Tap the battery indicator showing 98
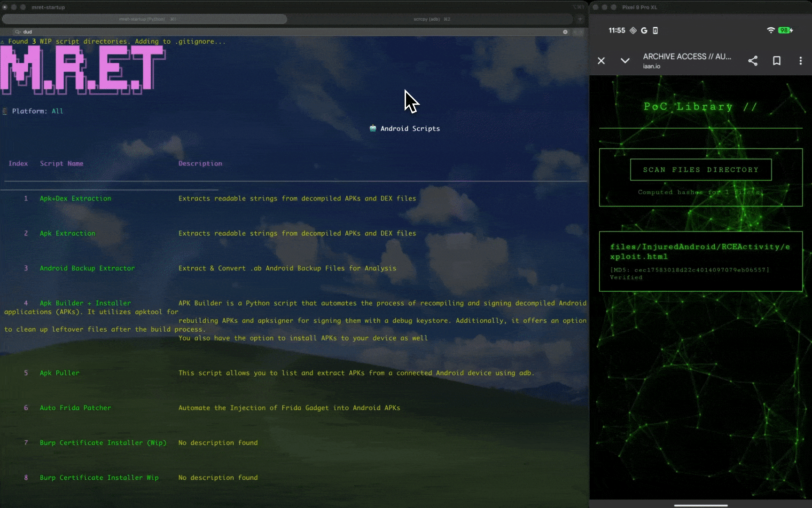The image size is (812, 508). point(785,30)
